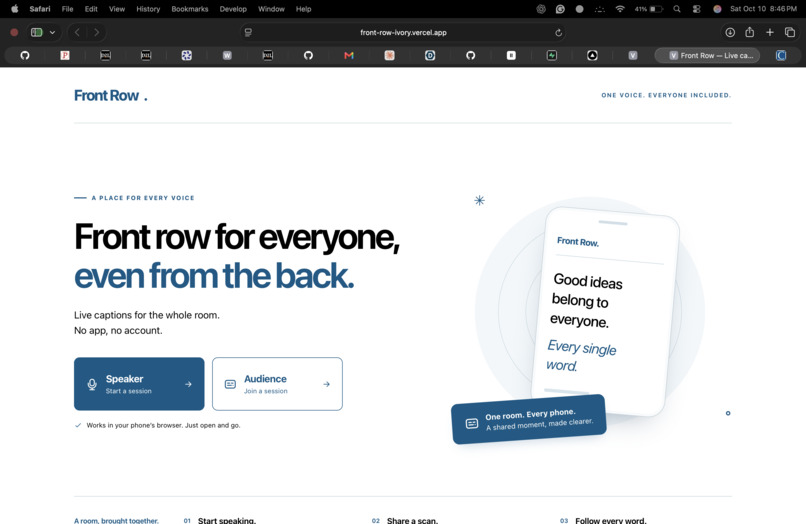Viewport: 806px width, 524px height.
Task: Click the arrow on the Speaker button
Action: point(188,384)
